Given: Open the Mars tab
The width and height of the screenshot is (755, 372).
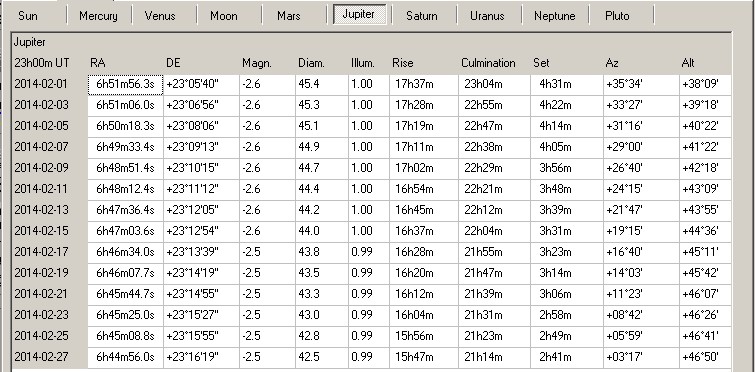Looking at the screenshot, I should 289,15.
